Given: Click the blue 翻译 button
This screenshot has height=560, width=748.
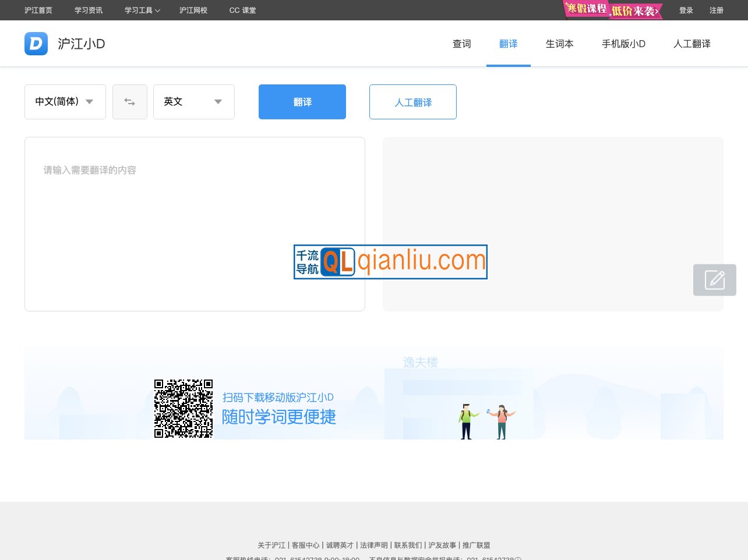Looking at the screenshot, I should 302,101.
